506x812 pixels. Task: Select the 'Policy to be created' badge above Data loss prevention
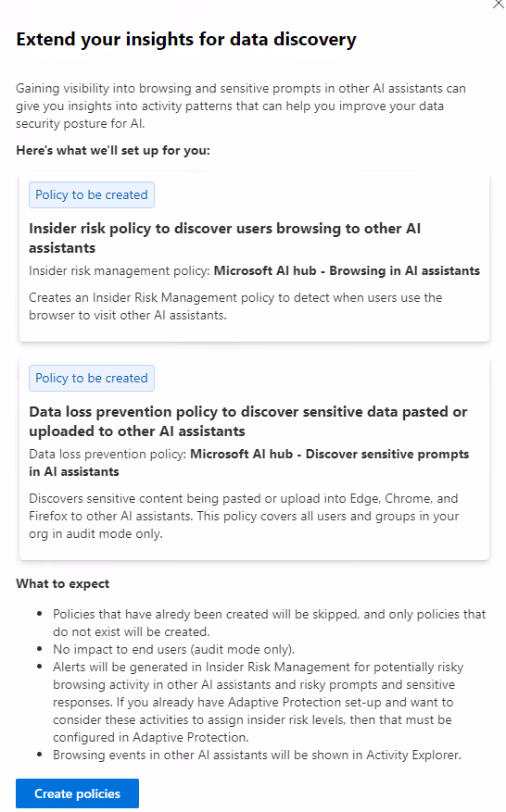pos(91,378)
